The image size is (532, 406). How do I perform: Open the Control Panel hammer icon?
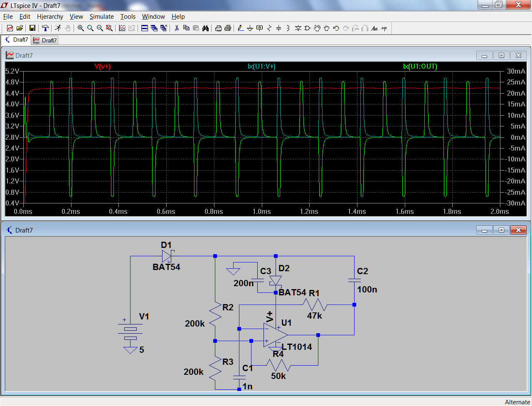coord(45,28)
